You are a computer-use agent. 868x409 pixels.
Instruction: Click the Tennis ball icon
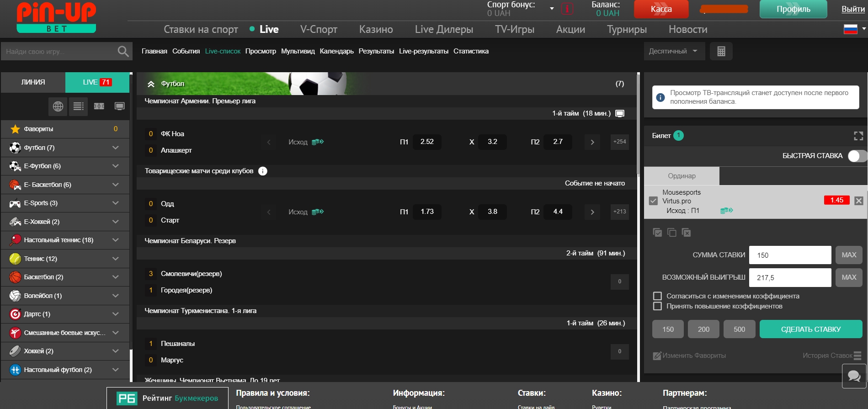(x=15, y=259)
